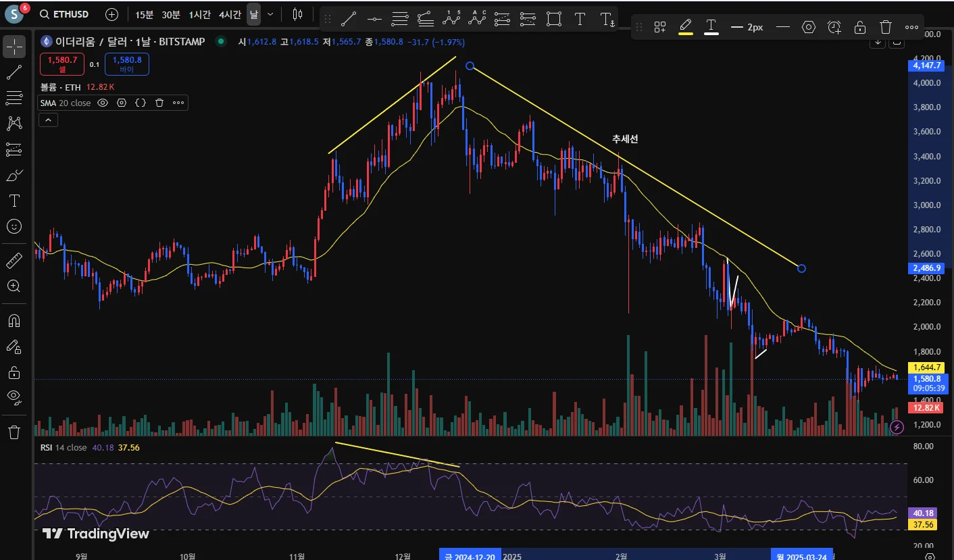954x560 pixels.
Task: Switch to the 30분 timeframe
Action: pyautogui.click(x=171, y=14)
